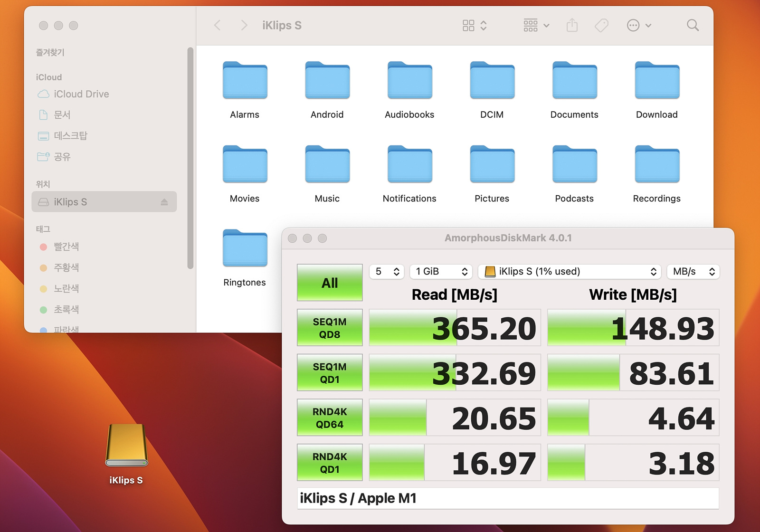Open 공유 in Finder sidebar

tap(104, 157)
